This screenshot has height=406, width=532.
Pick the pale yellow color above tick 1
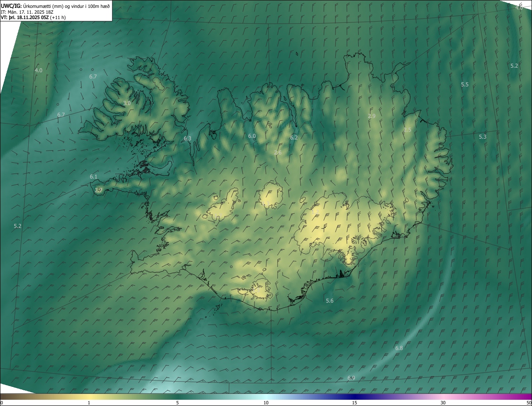coord(89,396)
